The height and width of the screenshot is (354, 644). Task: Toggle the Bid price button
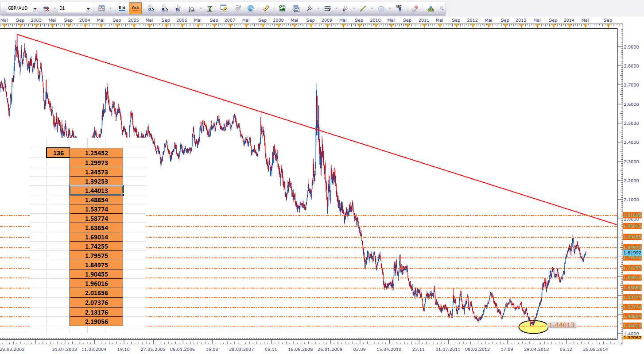pyautogui.click(x=122, y=8)
